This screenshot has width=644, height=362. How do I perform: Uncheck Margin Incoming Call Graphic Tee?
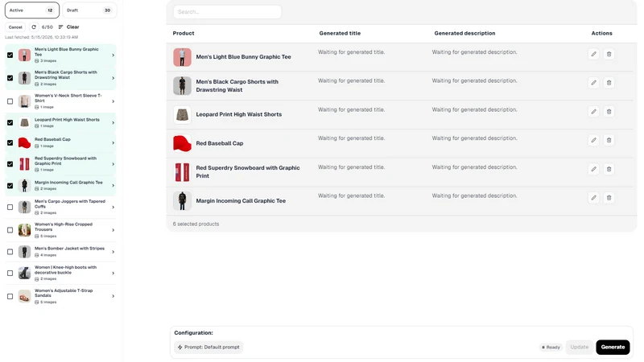point(10,186)
